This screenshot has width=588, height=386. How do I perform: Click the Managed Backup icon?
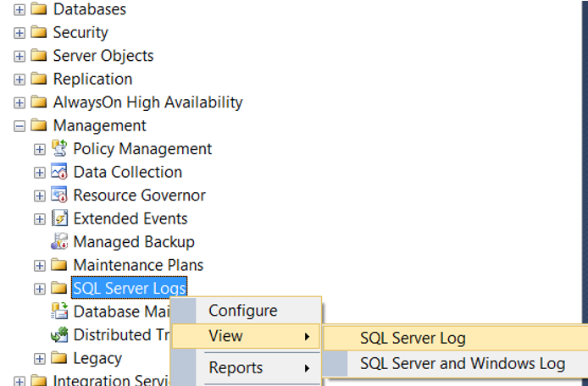pyautogui.click(x=59, y=241)
